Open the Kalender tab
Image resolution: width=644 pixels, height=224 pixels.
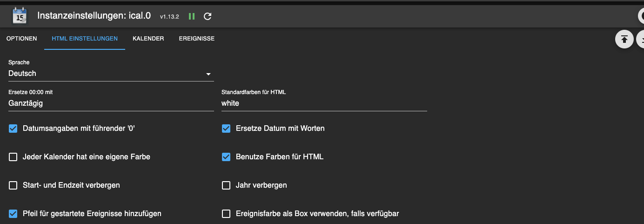point(148,39)
